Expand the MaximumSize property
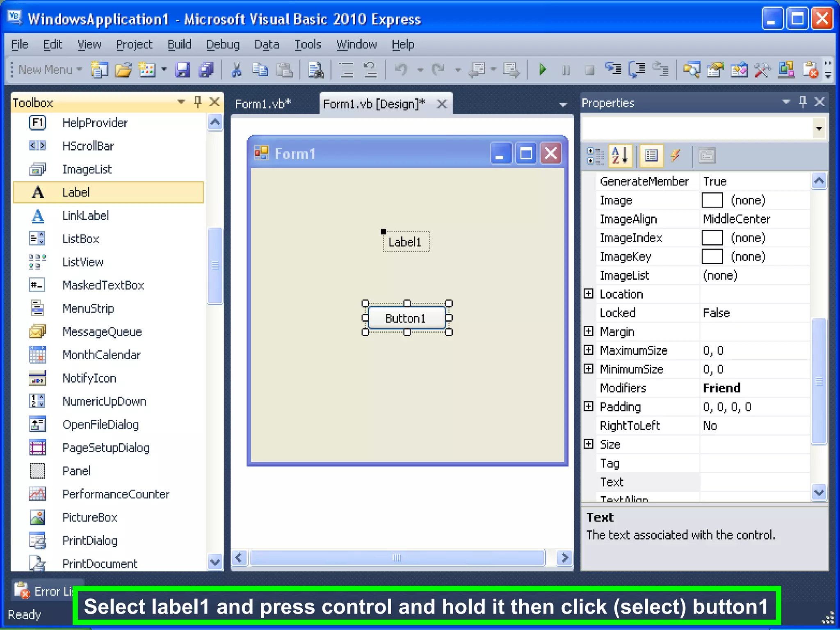This screenshot has width=840, height=630. [x=589, y=350]
